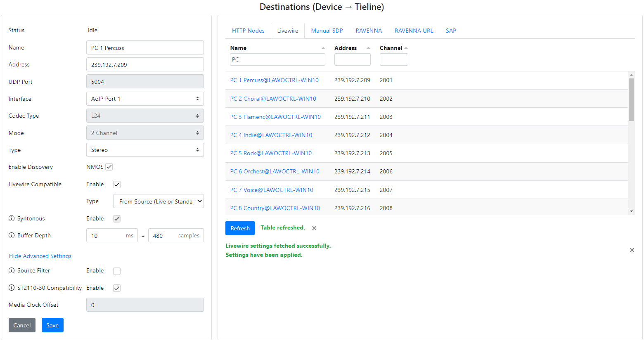Dismiss the 'Table refreshed' message
Viewport: 644px width, 341px height.
click(x=314, y=228)
